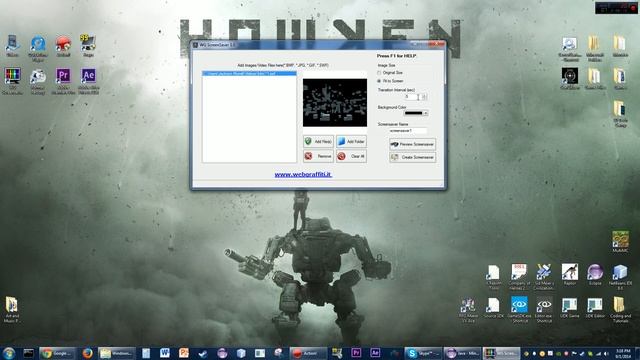Screen dimensions: 640x360
Task: Open the Editor.exe Shortcut desktop icon
Action: click(544, 310)
